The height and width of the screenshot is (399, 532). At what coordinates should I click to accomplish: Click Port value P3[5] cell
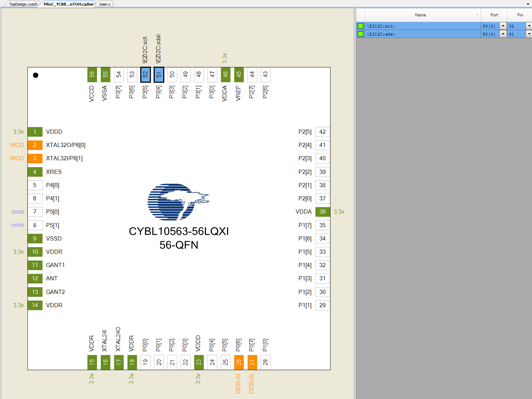tap(490, 26)
